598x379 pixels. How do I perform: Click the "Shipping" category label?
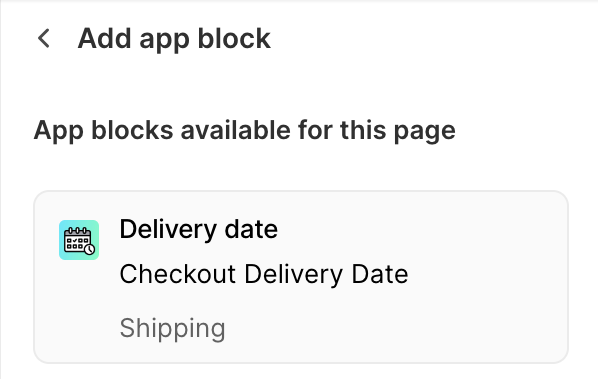[172, 328]
